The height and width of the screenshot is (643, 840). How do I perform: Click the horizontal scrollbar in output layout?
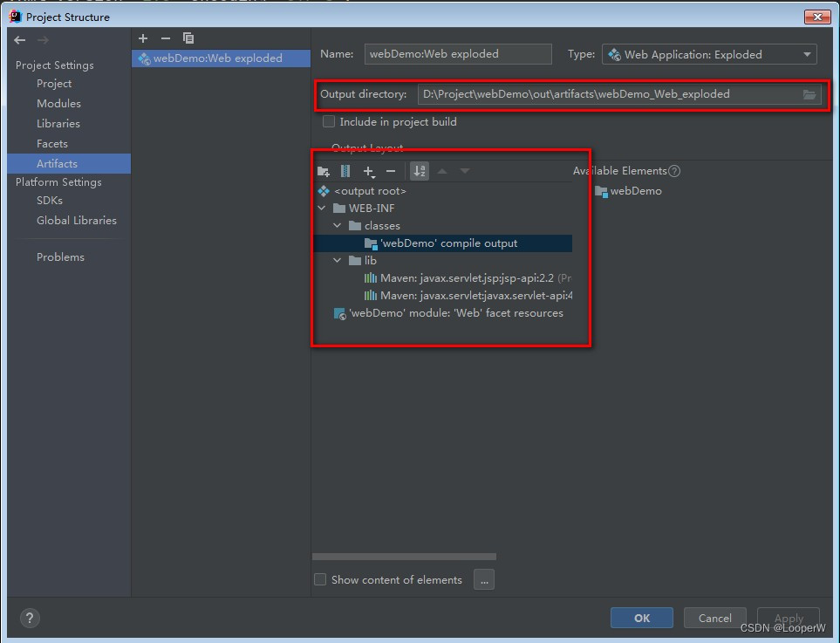click(x=404, y=557)
